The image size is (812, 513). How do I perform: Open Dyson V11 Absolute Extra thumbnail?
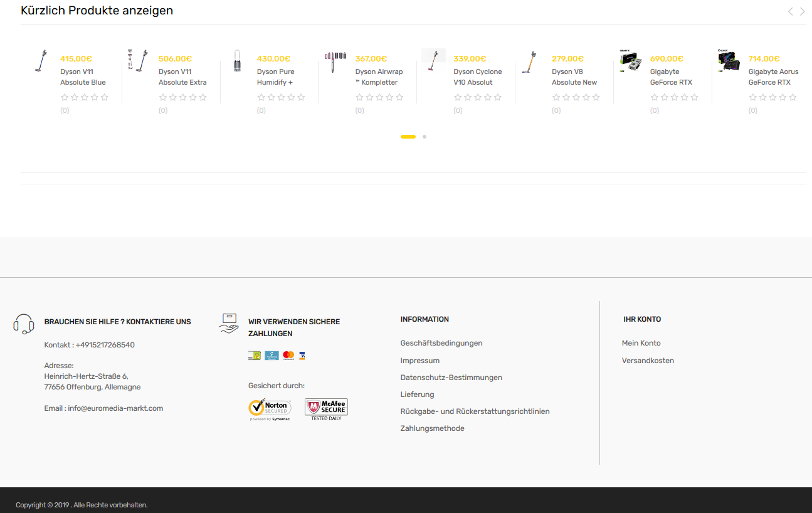click(x=138, y=60)
